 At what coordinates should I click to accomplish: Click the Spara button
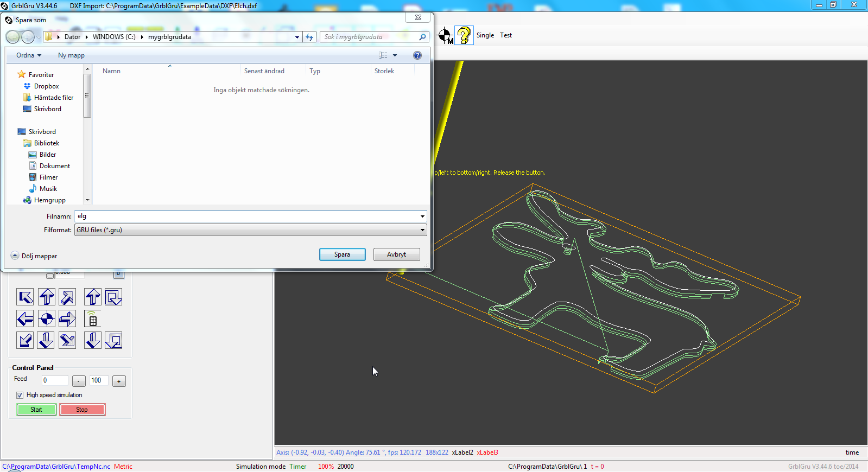click(342, 254)
